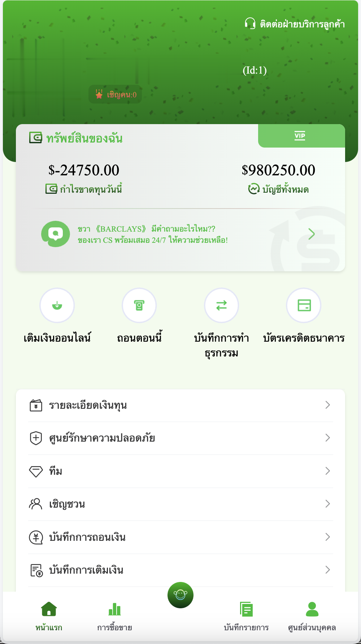Tap the withdraw now (ถอนตอนนี้) icon
The width and height of the screenshot is (361, 644).
click(x=139, y=305)
